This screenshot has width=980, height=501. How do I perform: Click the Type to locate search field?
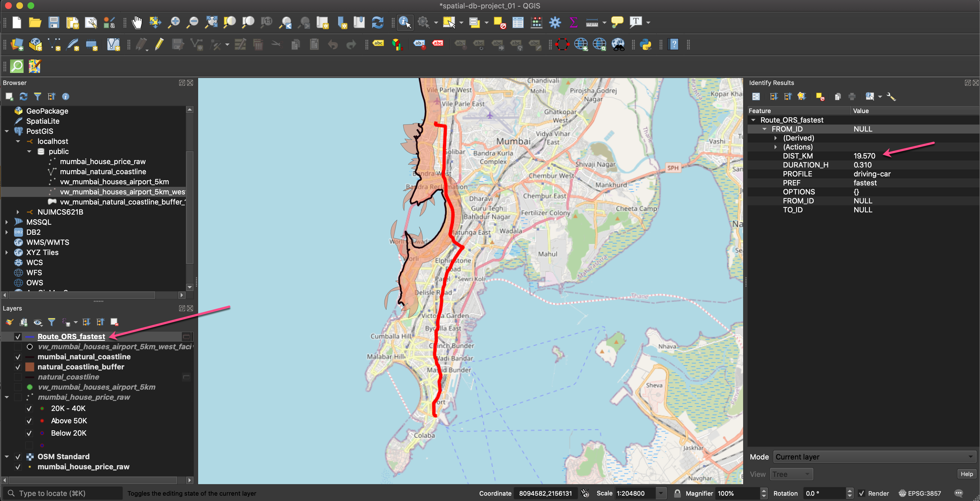(x=63, y=493)
